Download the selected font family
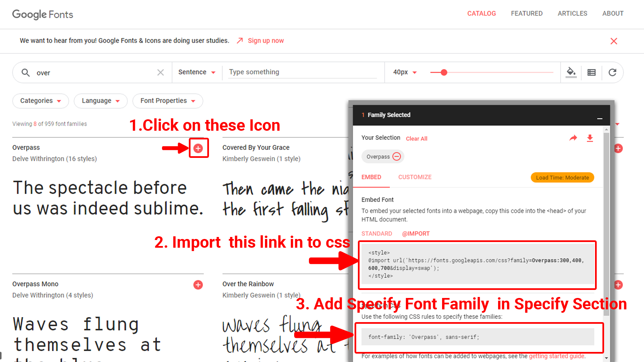644x362 pixels. click(590, 138)
